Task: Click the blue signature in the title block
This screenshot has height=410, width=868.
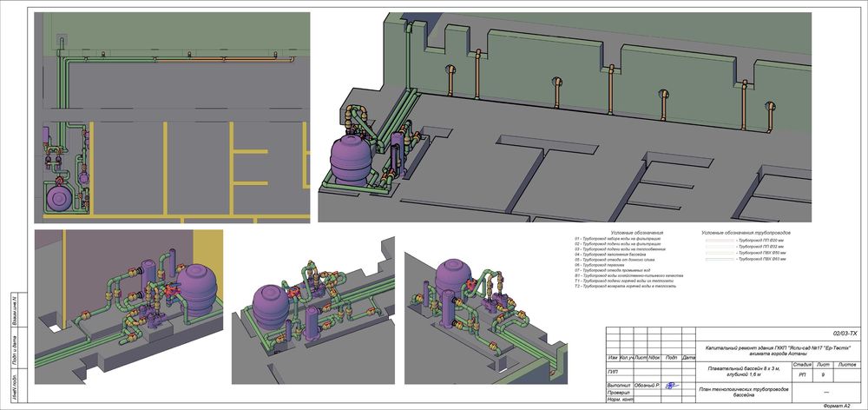Action: [x=672, y=385]
